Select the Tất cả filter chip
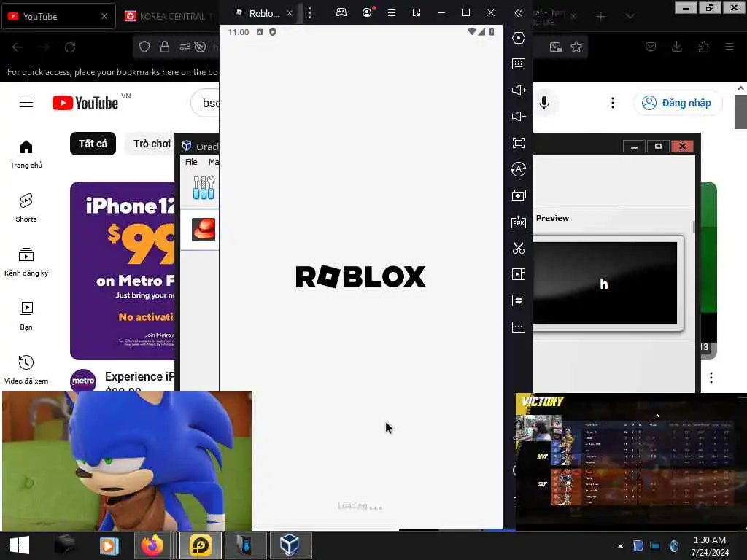The image size is (747, 560). pyautogui.click(x=93, y=144)
